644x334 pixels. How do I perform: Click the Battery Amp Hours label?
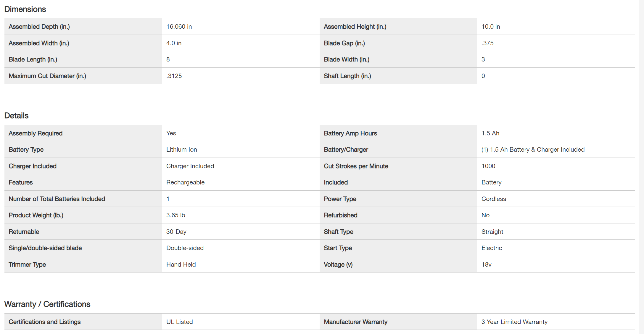point(350,133)
